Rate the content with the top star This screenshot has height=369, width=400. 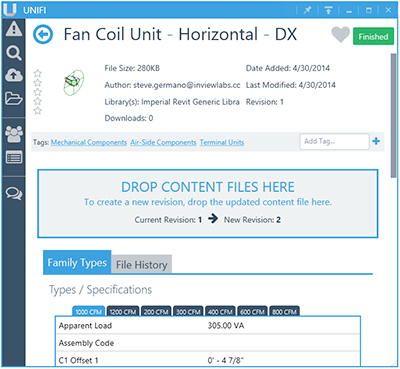pos(38,73)
